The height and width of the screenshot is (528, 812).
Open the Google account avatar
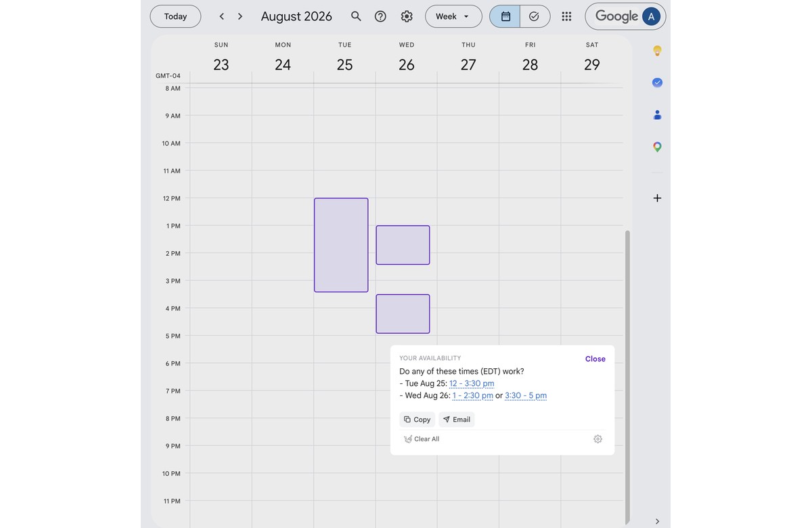coord(651,16)
